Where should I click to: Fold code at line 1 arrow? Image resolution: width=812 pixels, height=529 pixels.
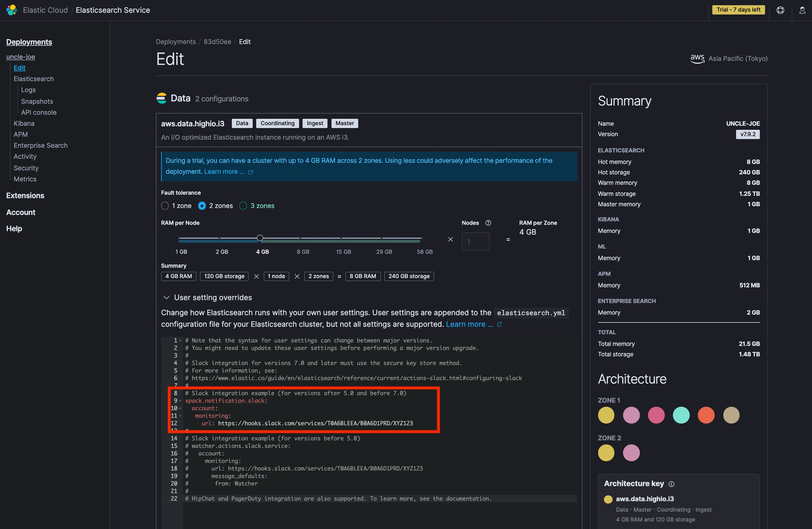[180, 340]
